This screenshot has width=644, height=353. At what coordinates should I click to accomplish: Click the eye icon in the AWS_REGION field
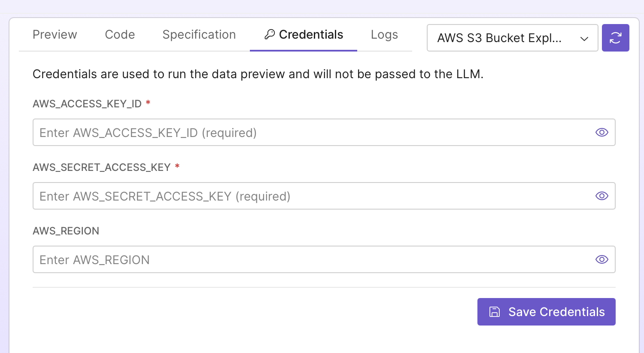(601, 259)
